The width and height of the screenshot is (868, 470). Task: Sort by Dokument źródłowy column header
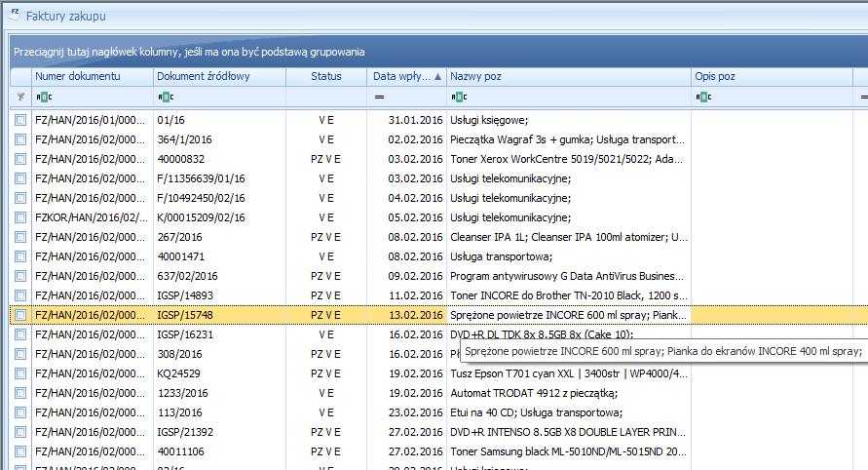point(219,76)
